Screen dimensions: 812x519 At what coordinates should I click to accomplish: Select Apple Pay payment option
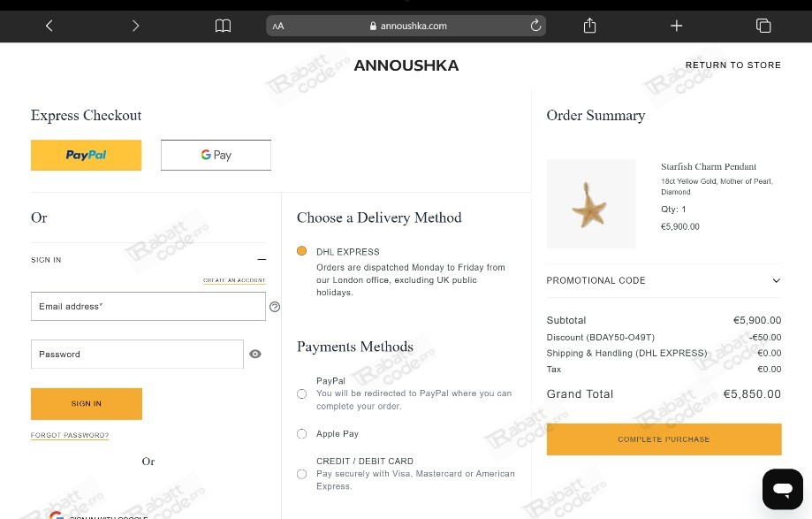tap(302, 434)
